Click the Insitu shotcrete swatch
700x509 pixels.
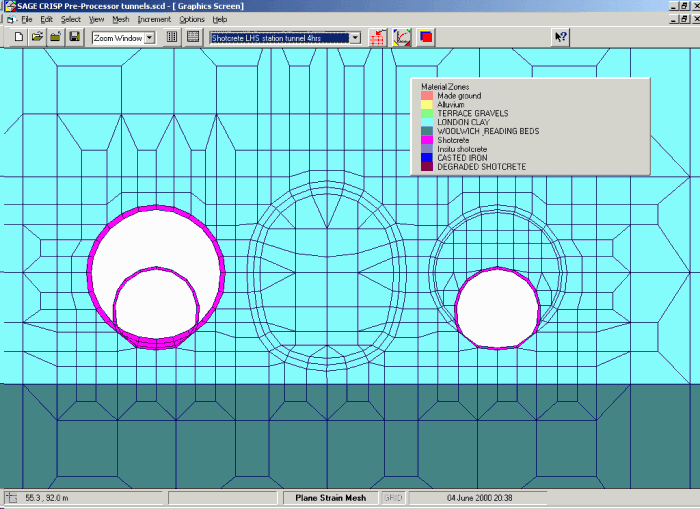tap(427, 149)
